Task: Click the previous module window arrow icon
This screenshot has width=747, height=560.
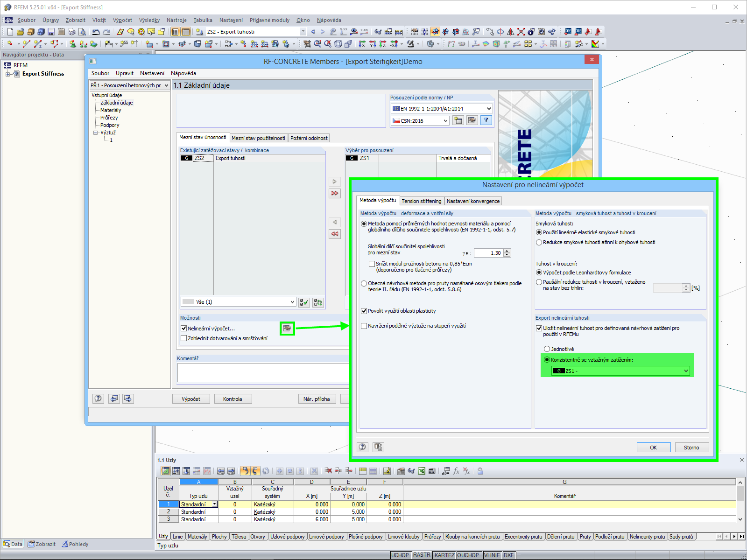Action: tap(114, 399)
